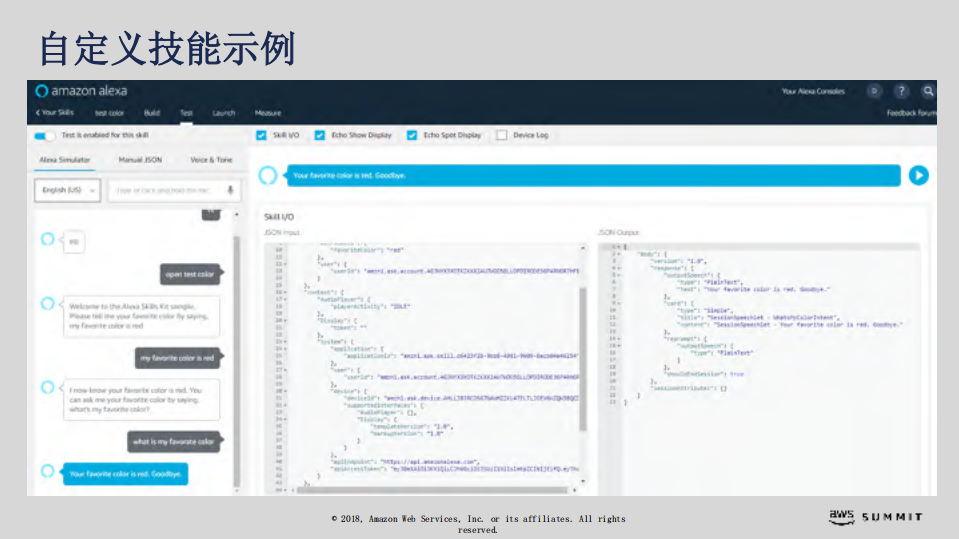959x539 pixels.
Task: Click 'I now know your favorite color' response
Action: point(141,400)
